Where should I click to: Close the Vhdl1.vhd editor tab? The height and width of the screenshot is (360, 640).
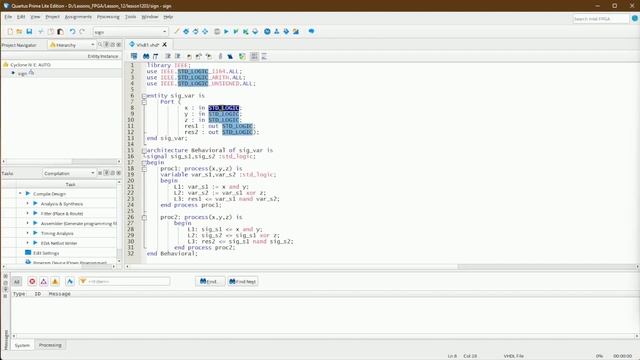pos(165,44)
